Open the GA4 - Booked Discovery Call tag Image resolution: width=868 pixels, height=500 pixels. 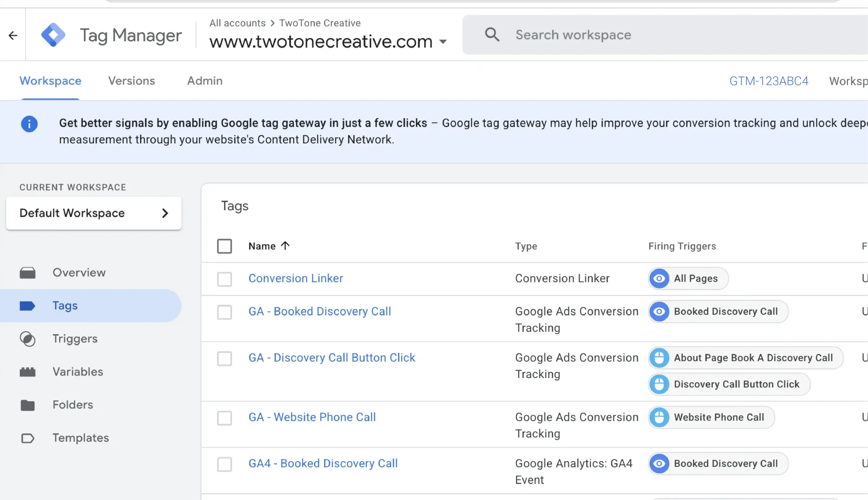[323, 464]
